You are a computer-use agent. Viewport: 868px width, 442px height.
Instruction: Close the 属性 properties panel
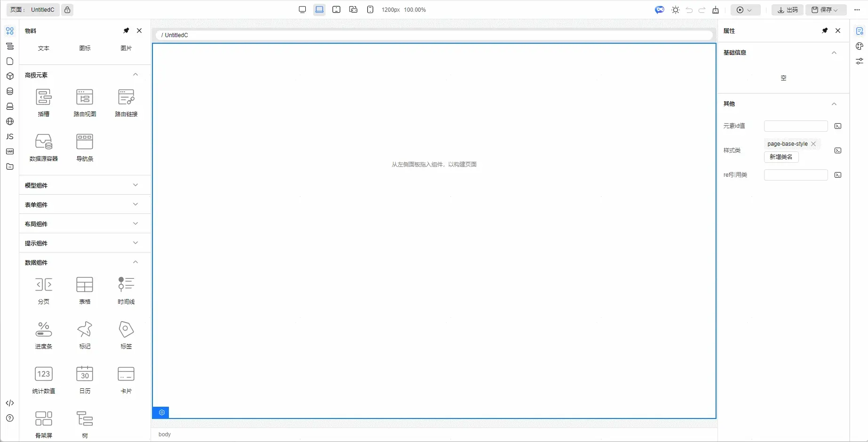click(x=838, y=31)
